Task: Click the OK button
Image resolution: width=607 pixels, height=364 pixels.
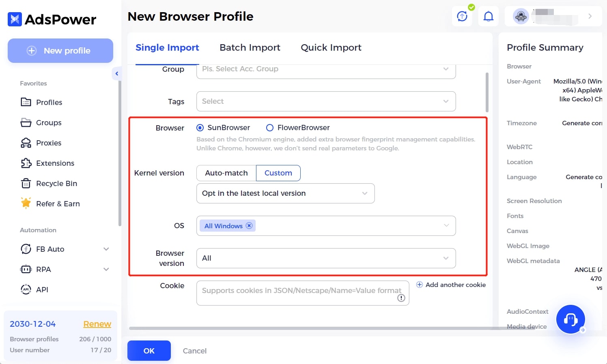Action: click(x=149, y=351)
